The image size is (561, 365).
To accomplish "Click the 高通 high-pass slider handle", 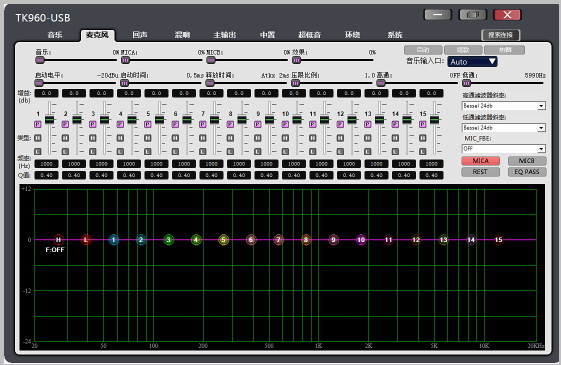I will pyautogui.click(x=381, y=83).
